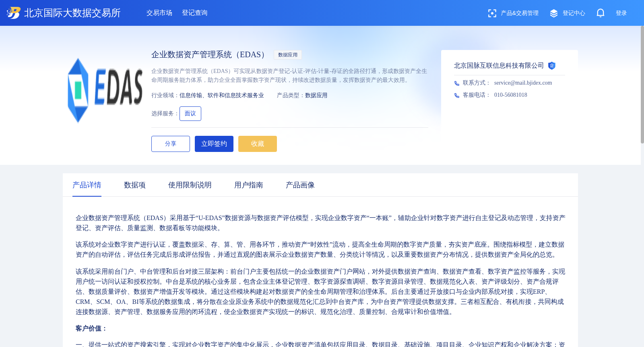Open the 产品&交易管理 scan icon
Image resolution: width=644 pixels, height=347 pixels.
pyautogui.click(x=492, y=13)
